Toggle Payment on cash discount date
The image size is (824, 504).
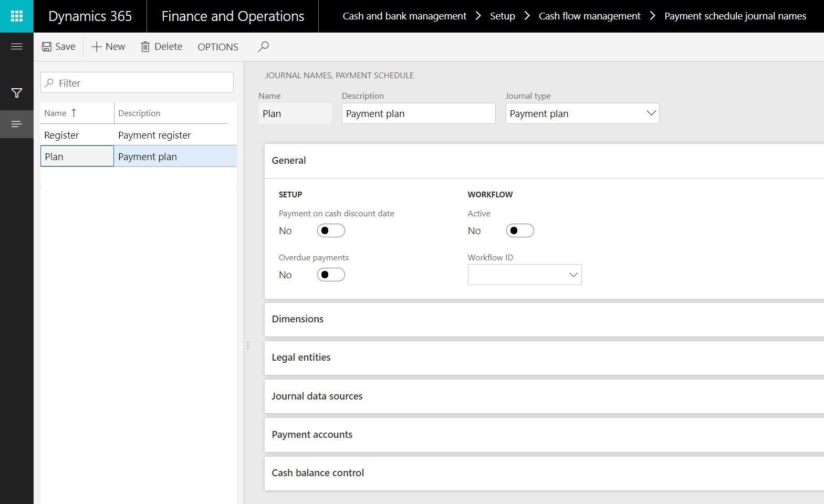pos(331,230)
